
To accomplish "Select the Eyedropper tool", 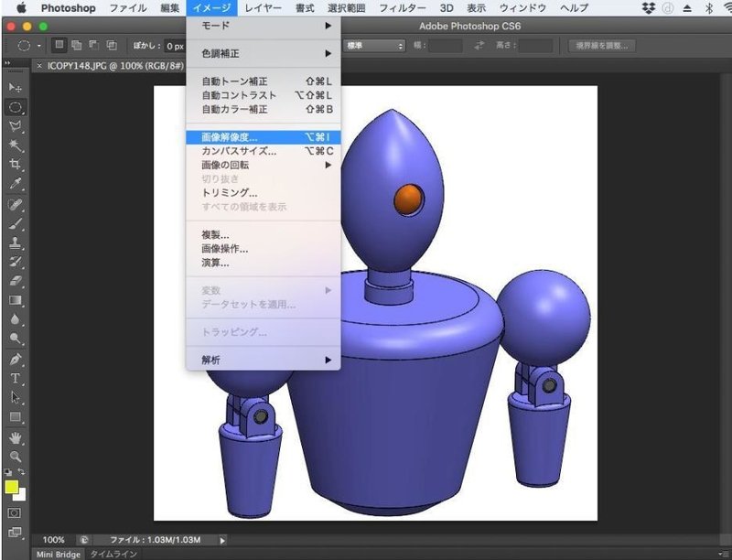I will [15, 184].
